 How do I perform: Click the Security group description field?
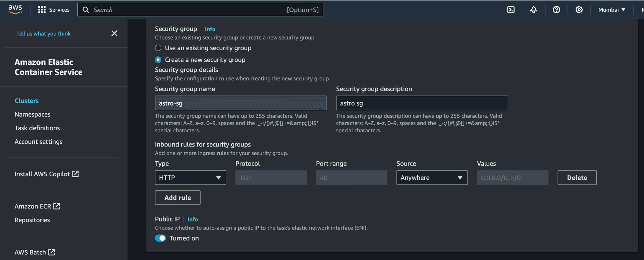pyautogui.click(x=422, y=103)
